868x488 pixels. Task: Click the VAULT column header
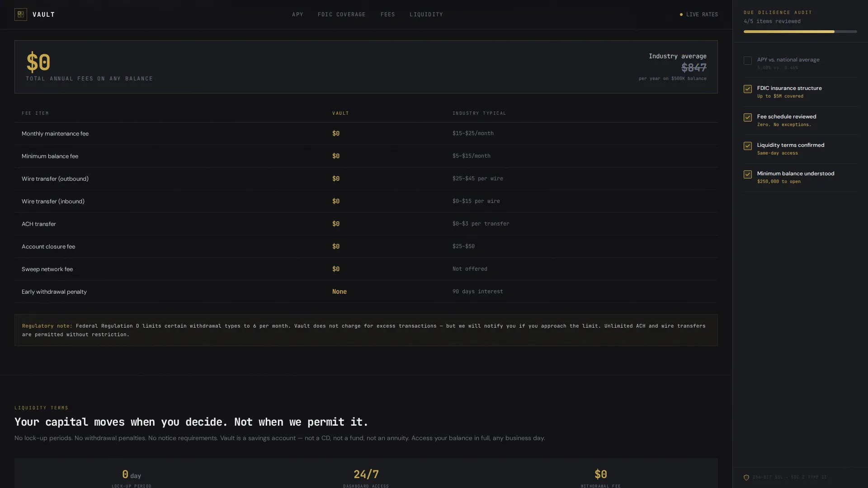point(340,113)
